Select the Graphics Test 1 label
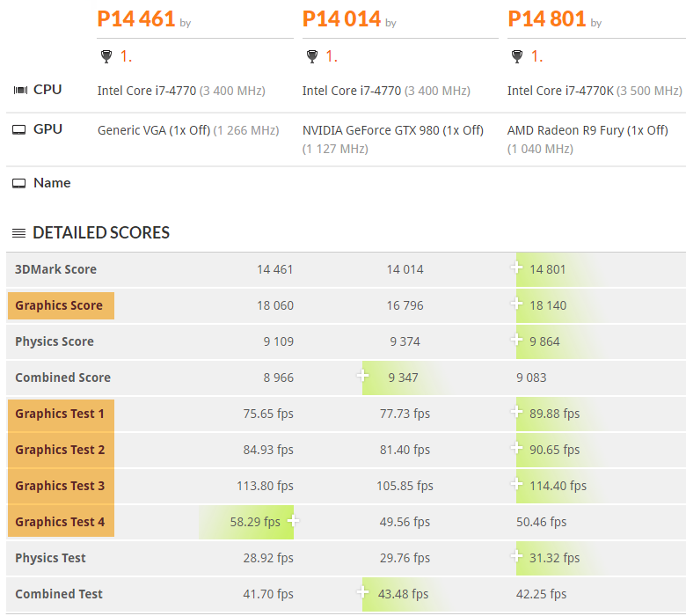This screenshot has width=686, height=616. pyautogui.click(x=61, y=414)
